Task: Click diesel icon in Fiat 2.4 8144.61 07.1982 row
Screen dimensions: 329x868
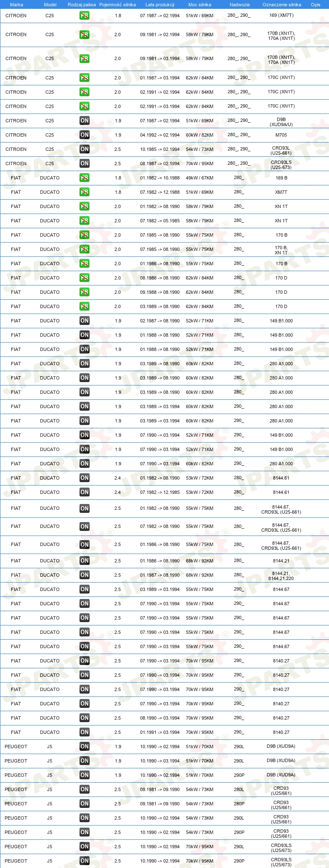Action: pos(84,492)
